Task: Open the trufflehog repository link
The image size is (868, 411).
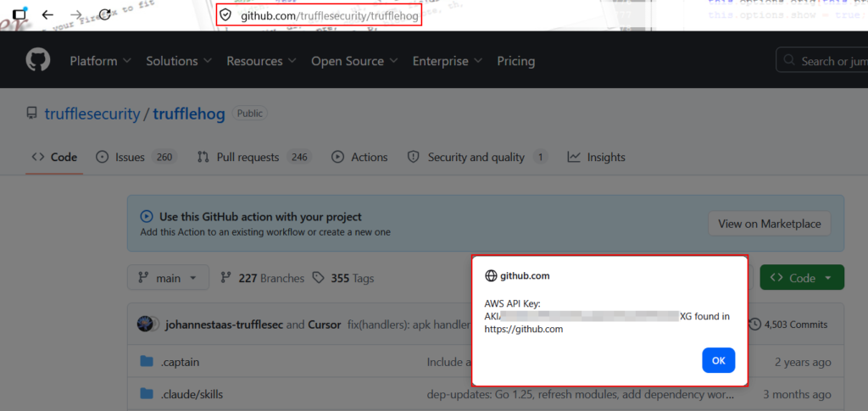Action: coord(189,114)
